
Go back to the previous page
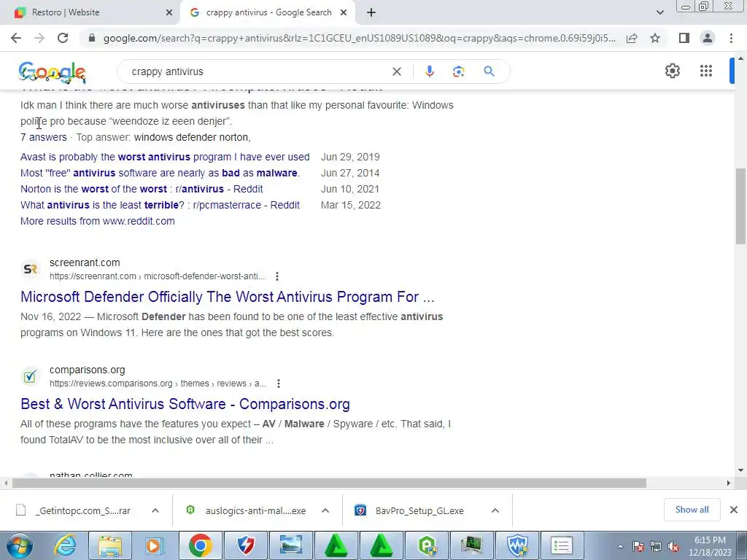click(x=16, y=38)
